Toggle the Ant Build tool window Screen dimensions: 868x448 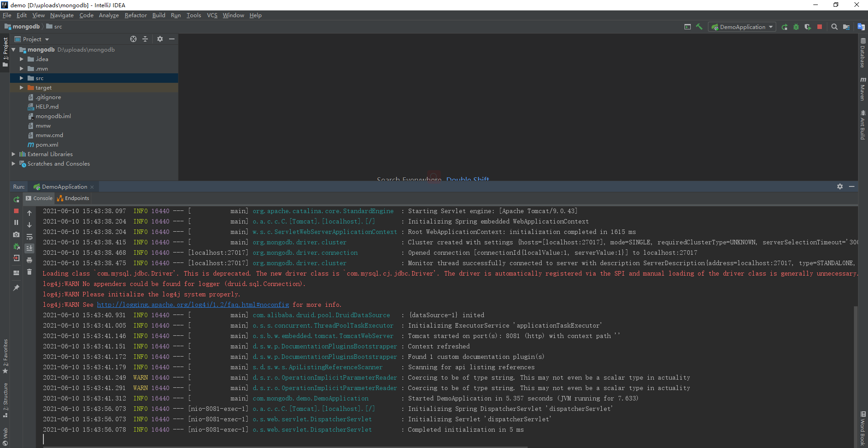tap(863, 125)
